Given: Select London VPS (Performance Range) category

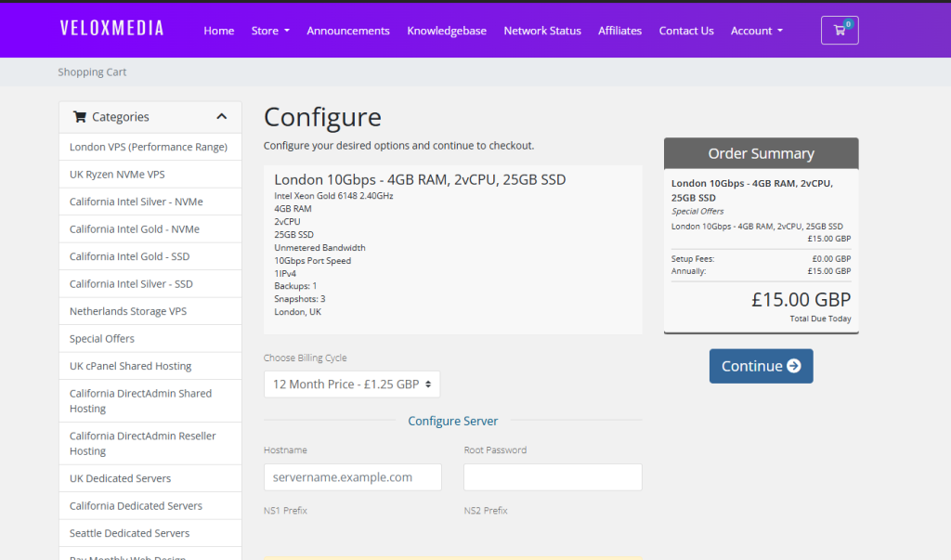Looking at the screenshot, I should click(x=150, y=147).
